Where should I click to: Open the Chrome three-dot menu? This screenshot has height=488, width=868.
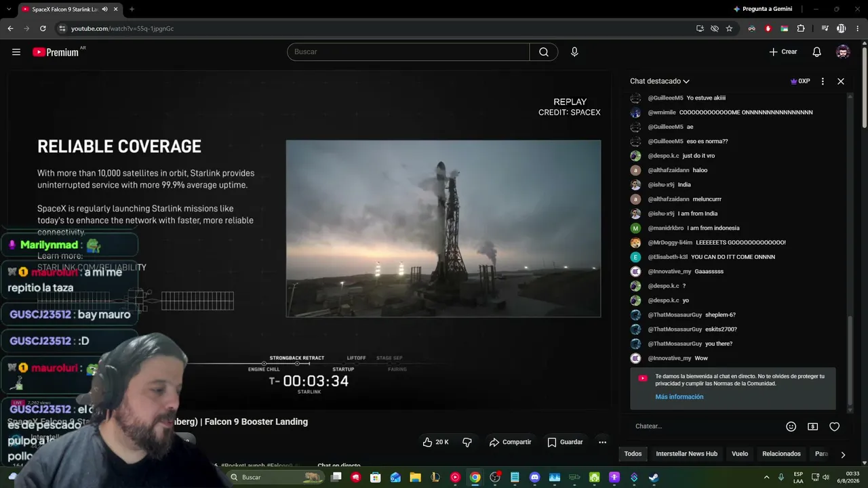[856, 28]
